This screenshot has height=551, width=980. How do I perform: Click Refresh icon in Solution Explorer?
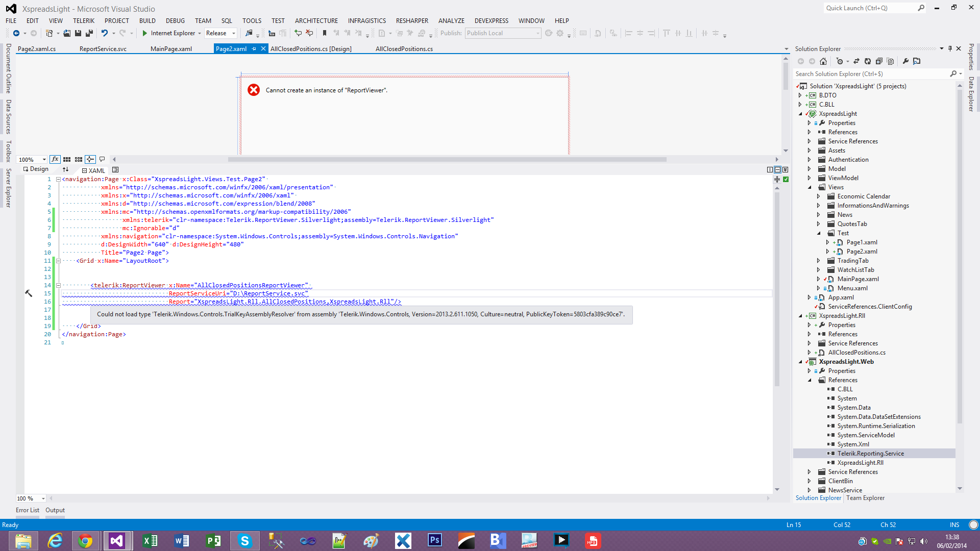[868, 61]
